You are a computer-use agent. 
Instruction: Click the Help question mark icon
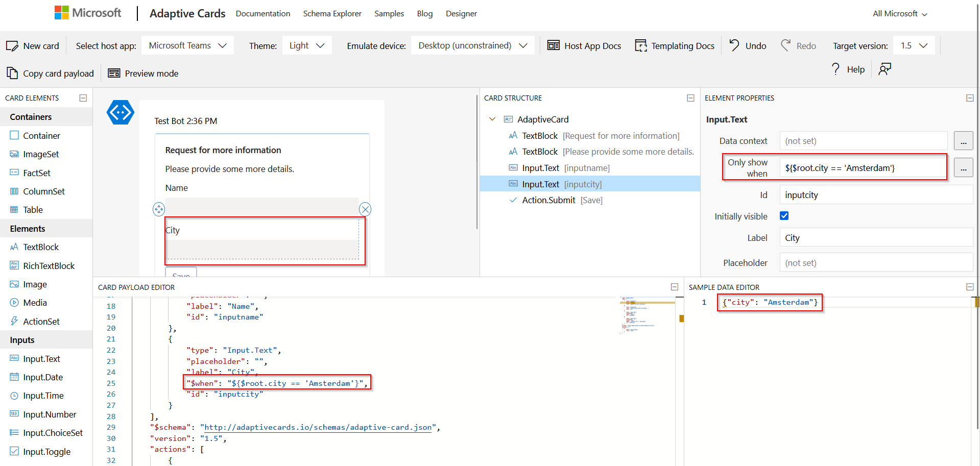[x=835, y=69]
